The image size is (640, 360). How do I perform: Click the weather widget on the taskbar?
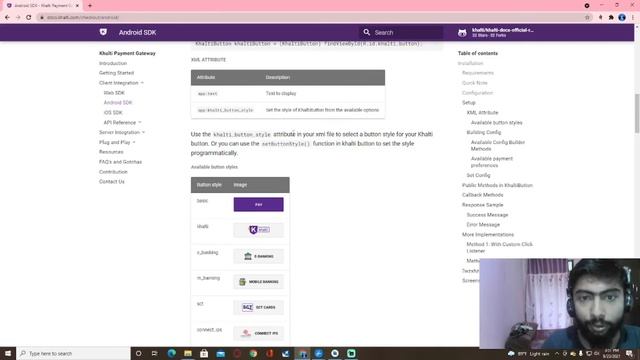tap(529, 353)
